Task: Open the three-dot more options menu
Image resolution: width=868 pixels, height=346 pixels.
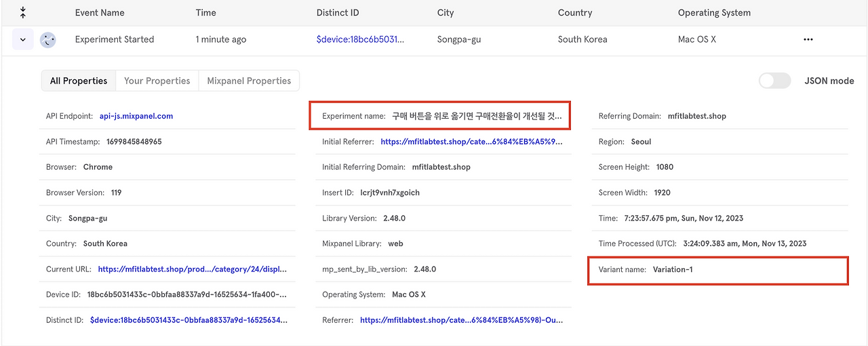Action: (808, 39)
